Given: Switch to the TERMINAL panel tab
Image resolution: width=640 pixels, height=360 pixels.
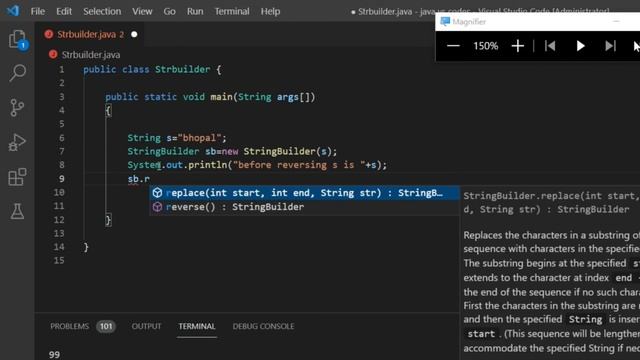Looking at the screenshot, I should click(x=197, y=326).
